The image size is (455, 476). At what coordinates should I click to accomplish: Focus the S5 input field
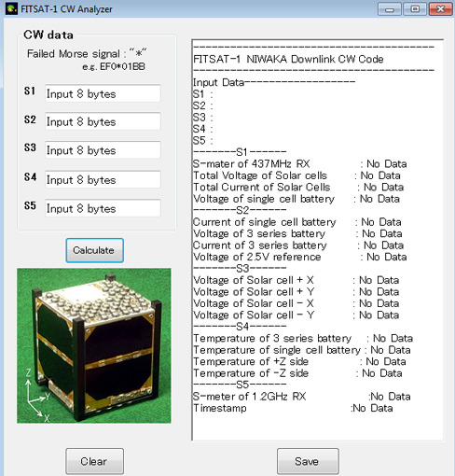pyautogui.click(x=103, y=208)
